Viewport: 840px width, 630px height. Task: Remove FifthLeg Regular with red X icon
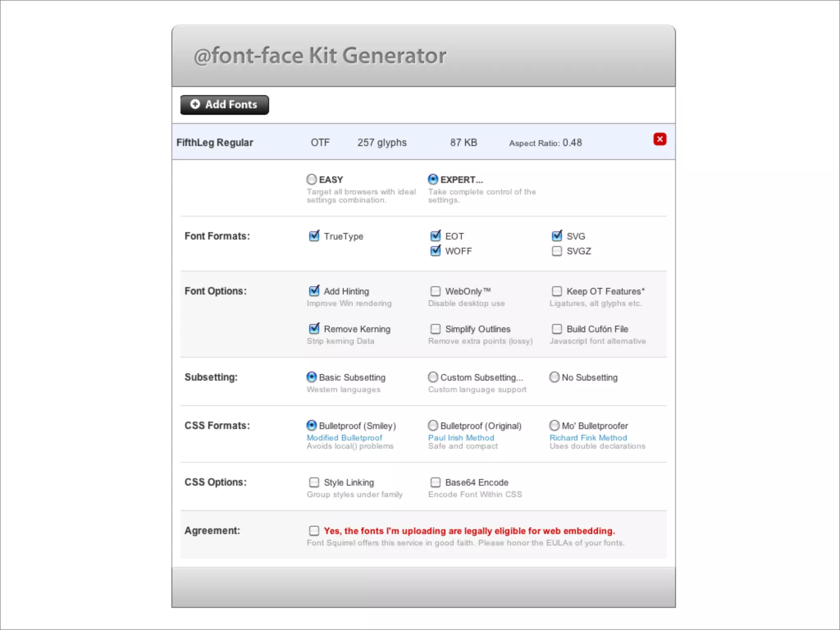click(660, 139)
